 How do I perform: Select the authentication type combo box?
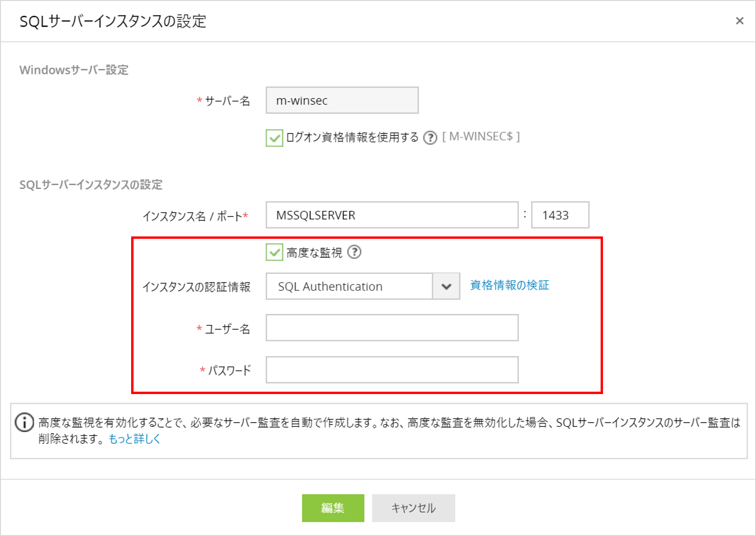click(349, 286)
